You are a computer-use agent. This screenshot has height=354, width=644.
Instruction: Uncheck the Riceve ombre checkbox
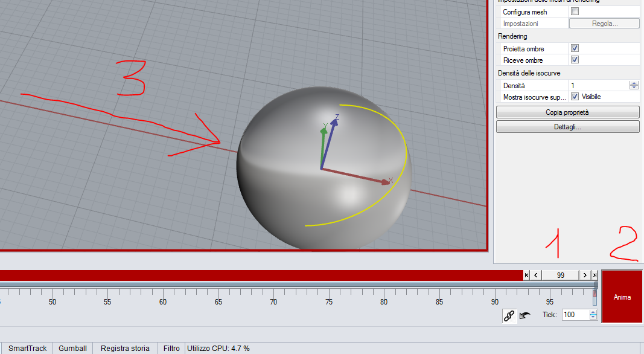(x=575, y=60)
